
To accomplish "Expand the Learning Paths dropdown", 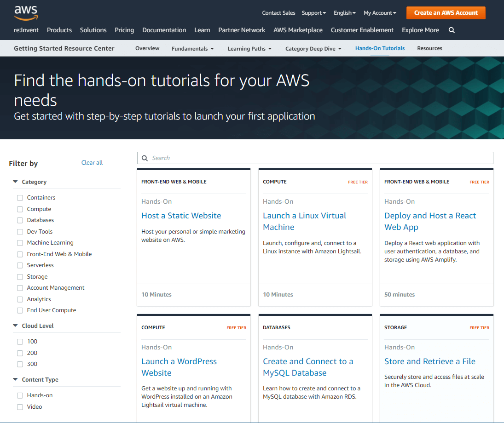I will point(249,49).
